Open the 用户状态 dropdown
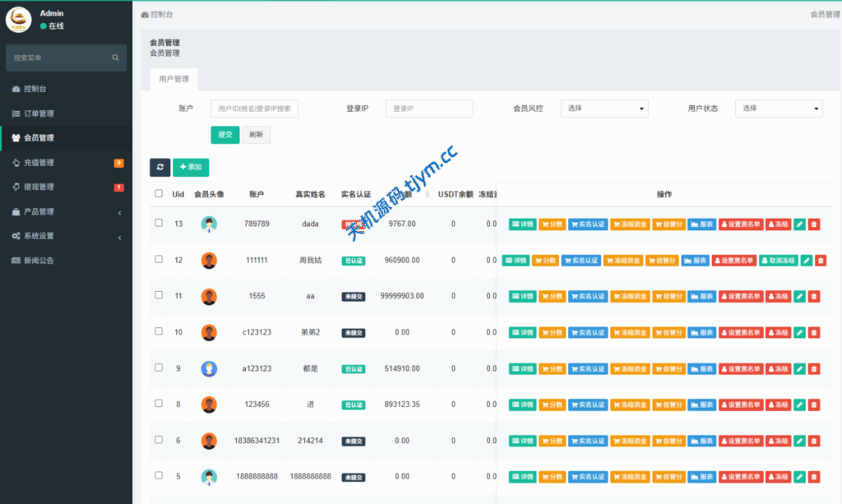This screenshot has width=842, height=504. pos(778,109)
